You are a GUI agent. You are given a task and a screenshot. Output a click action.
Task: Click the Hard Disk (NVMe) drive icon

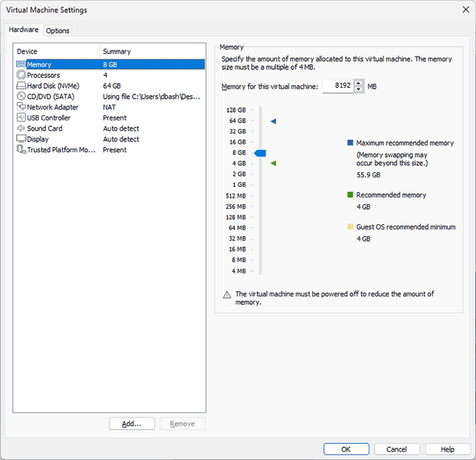pyautogui.click(x=21, y=86)
